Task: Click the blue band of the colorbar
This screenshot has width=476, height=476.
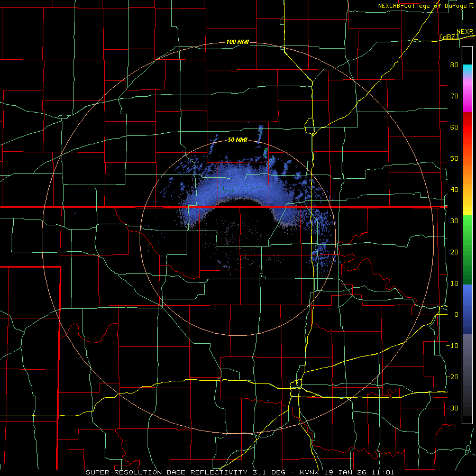Action: 467,309
